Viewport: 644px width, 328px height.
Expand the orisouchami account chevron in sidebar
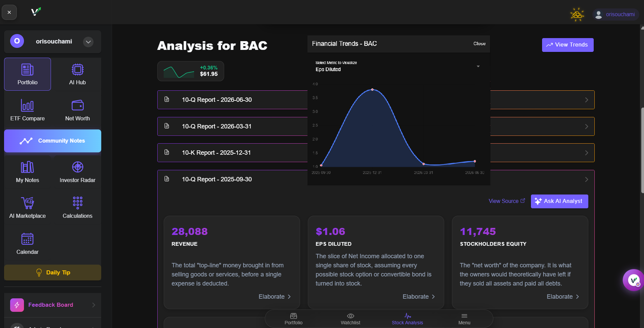(x=88, y=42)
